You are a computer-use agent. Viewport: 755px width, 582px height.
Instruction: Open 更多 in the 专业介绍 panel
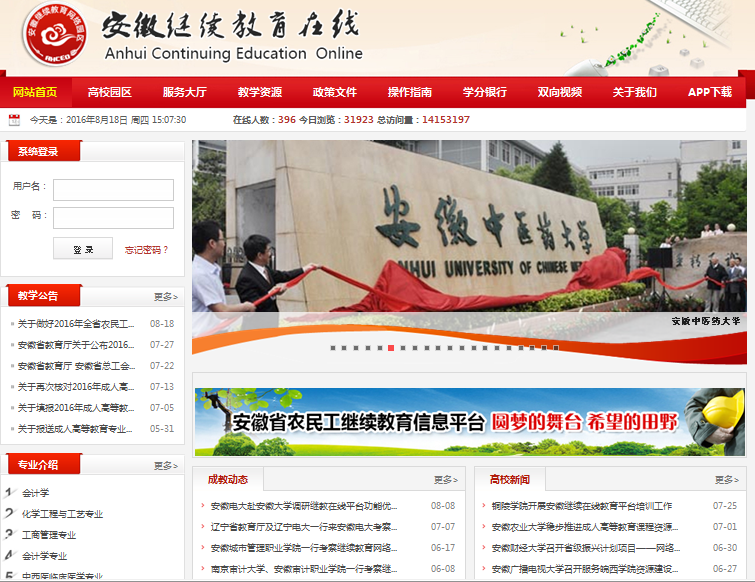pos(166,466)
